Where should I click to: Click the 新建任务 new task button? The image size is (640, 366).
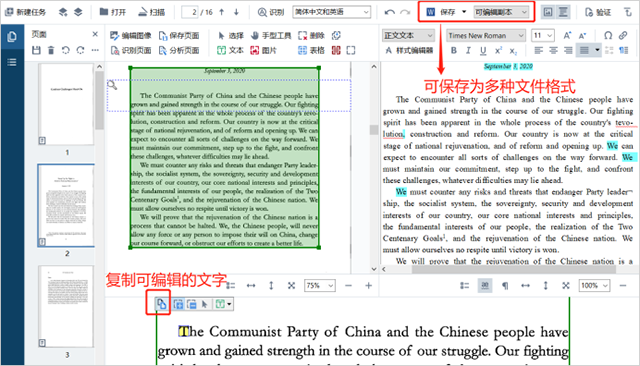(x=25, y=12)
